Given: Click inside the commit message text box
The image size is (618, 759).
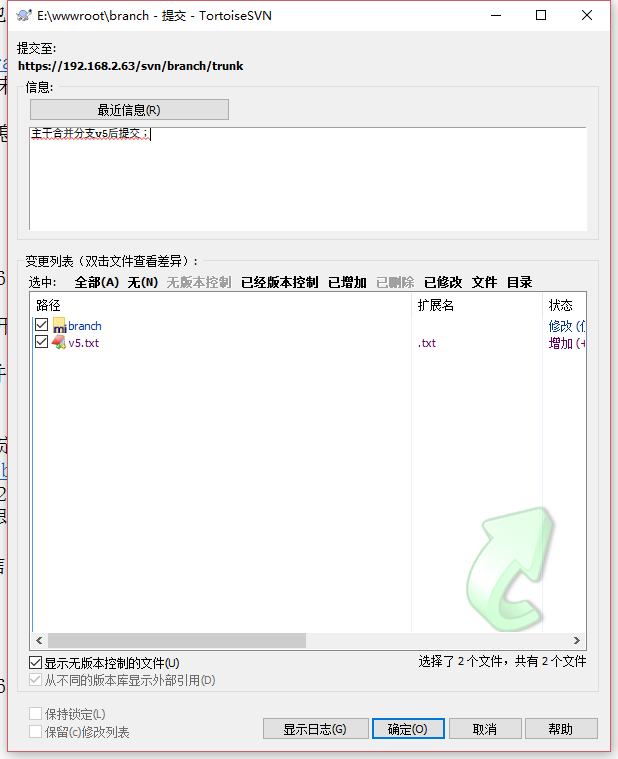Looking at the screenshot, I should 308,179.
